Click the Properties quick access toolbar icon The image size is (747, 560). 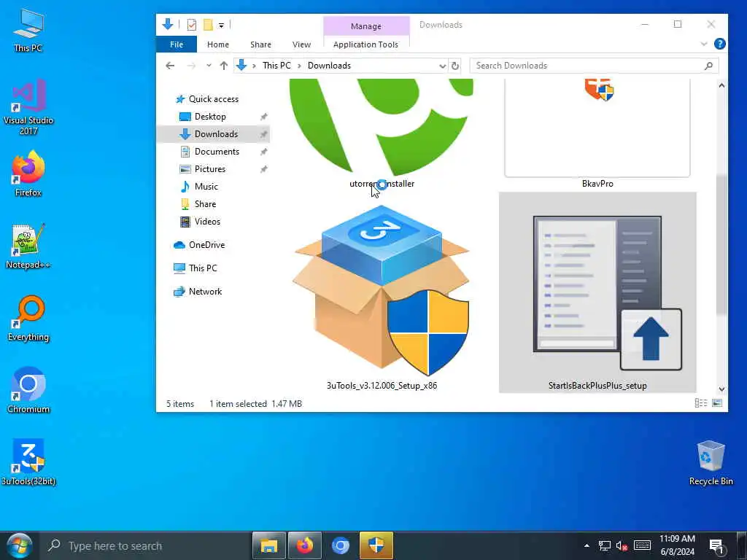(192, 25)
